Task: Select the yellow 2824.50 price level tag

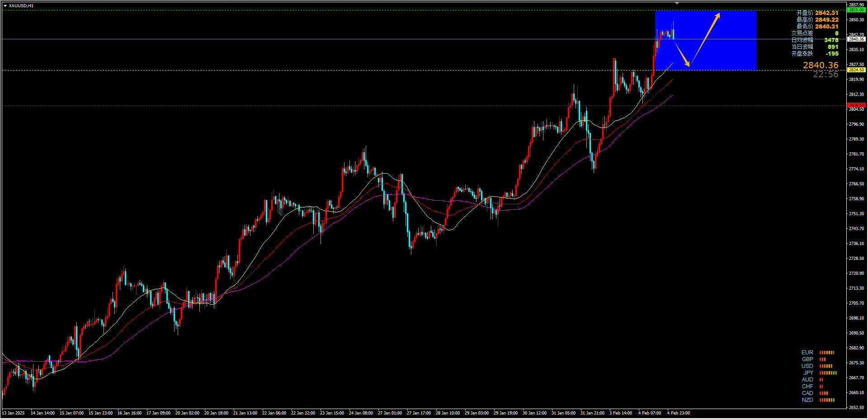Action: point(856,70)
